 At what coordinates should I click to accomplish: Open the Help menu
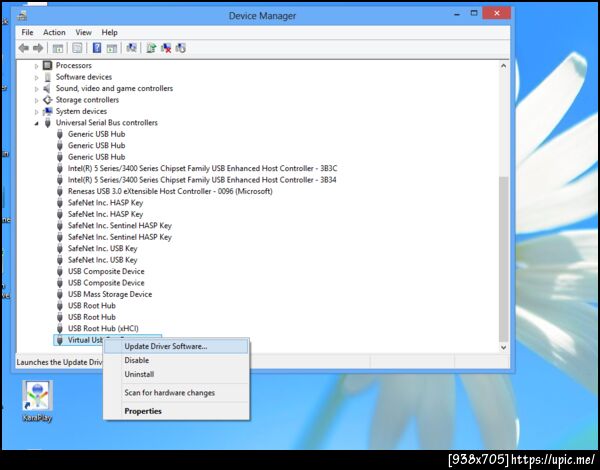pyautogui.click(x=109, y=33)
